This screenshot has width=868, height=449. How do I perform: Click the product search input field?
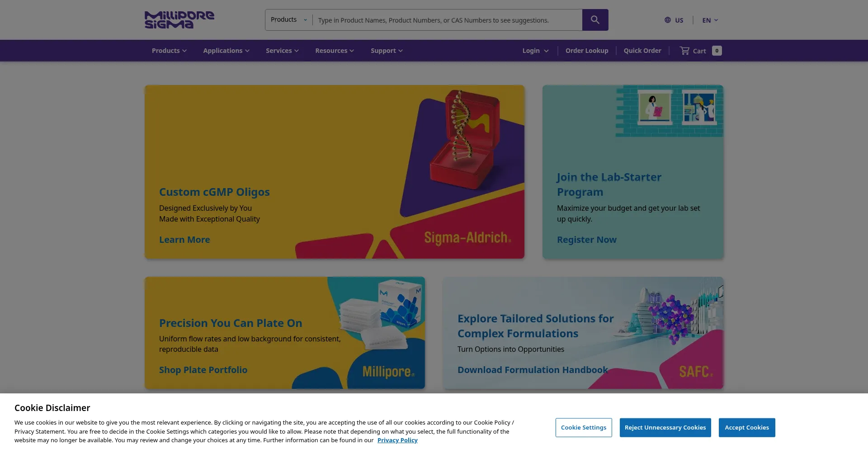pos(448,20)
